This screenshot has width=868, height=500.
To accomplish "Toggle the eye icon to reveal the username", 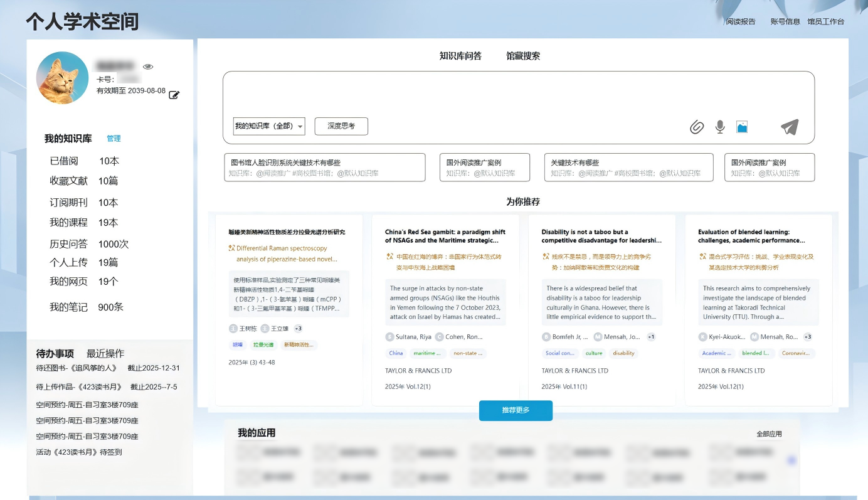I will click(x=147, y=66).
